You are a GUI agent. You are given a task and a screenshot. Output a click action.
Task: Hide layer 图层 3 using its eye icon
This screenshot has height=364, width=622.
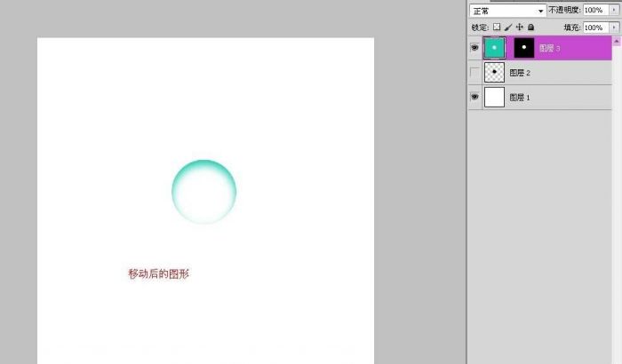tap(474, 48)
